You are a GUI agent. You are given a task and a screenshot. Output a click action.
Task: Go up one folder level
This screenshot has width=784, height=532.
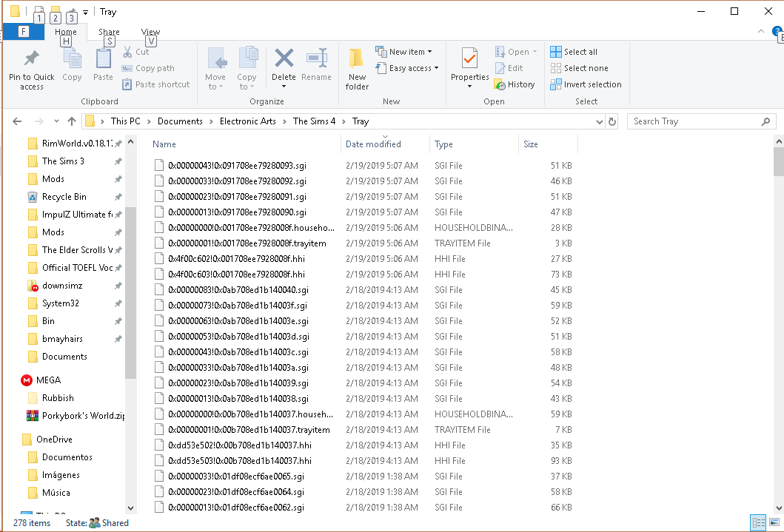coord(72,121)
